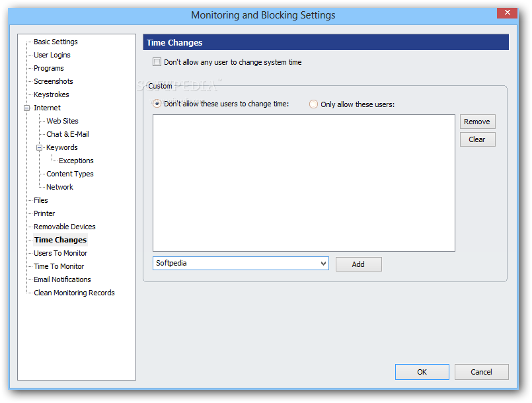This screenshot has width=532, height=403.
Task: Cancel the settings dialog
Action: [482, 372]
